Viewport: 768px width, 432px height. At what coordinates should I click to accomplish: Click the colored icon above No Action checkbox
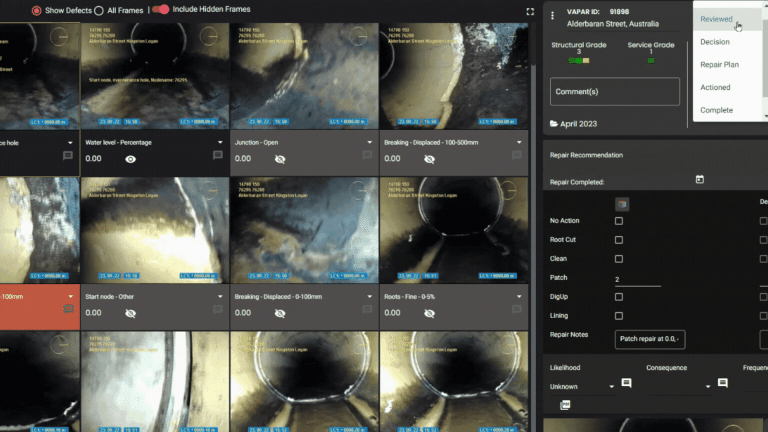(622, 204)
